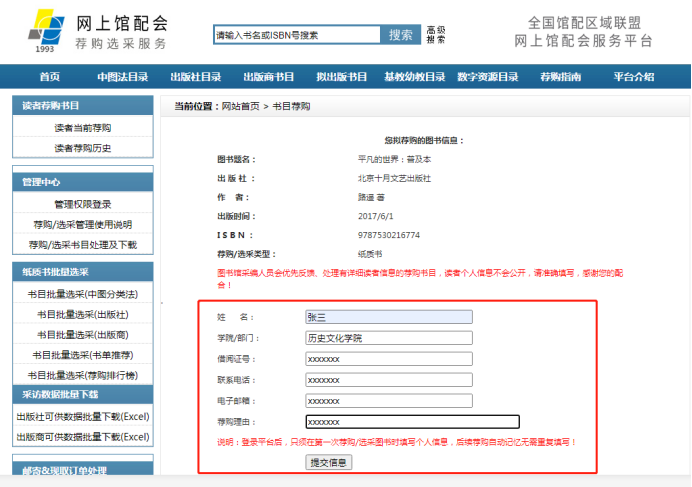Open 书目批量选采(中图分类法) link

[x=83, y=295]
